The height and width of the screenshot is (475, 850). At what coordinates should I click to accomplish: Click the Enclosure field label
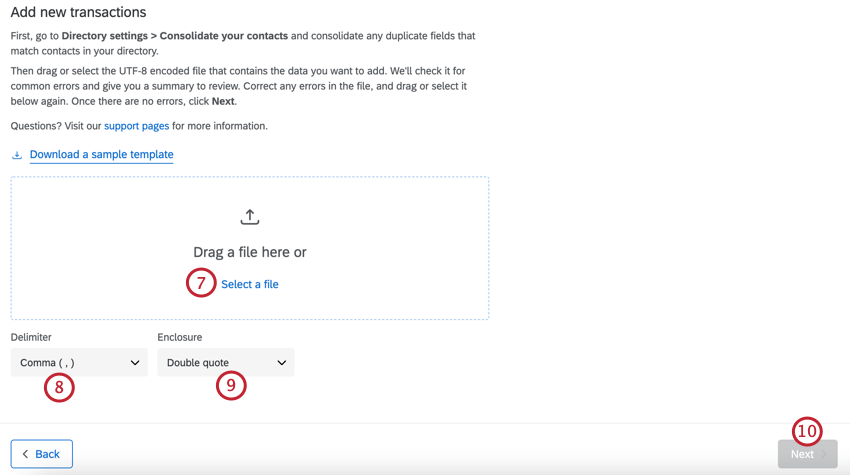(179, 337)
